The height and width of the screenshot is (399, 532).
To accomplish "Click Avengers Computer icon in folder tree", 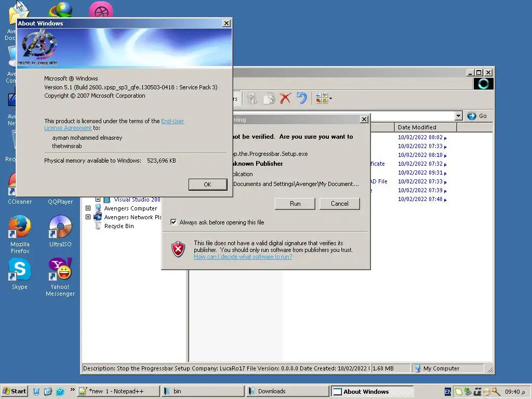I will pos(98,208).
